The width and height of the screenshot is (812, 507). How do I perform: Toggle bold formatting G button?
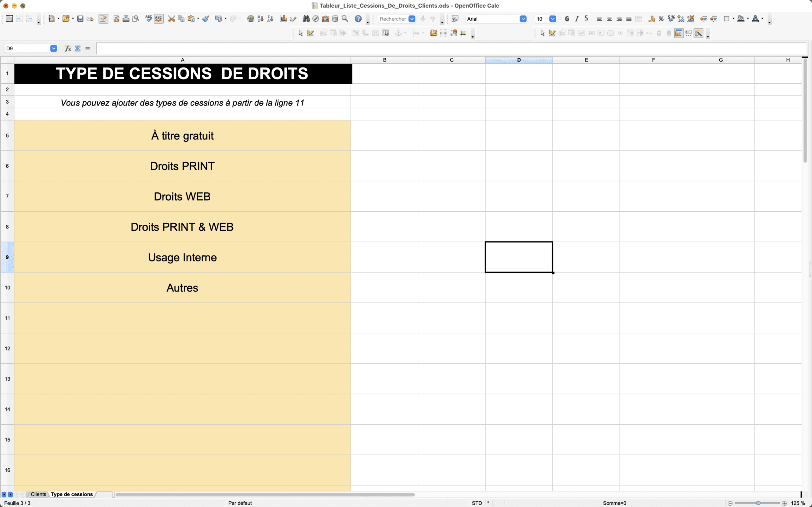pyautogui.click(x=567, y=19)
